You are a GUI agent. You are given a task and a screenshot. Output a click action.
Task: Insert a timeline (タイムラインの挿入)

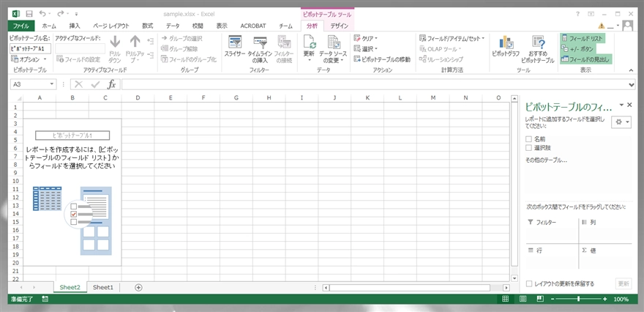260,49
